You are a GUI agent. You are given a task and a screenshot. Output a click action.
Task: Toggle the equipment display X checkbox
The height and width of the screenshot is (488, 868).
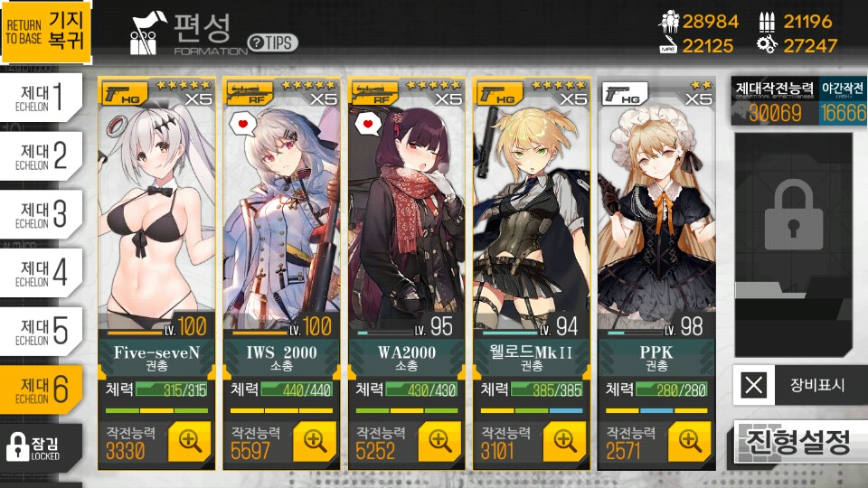pyautogui.click(x=753, y=384)
